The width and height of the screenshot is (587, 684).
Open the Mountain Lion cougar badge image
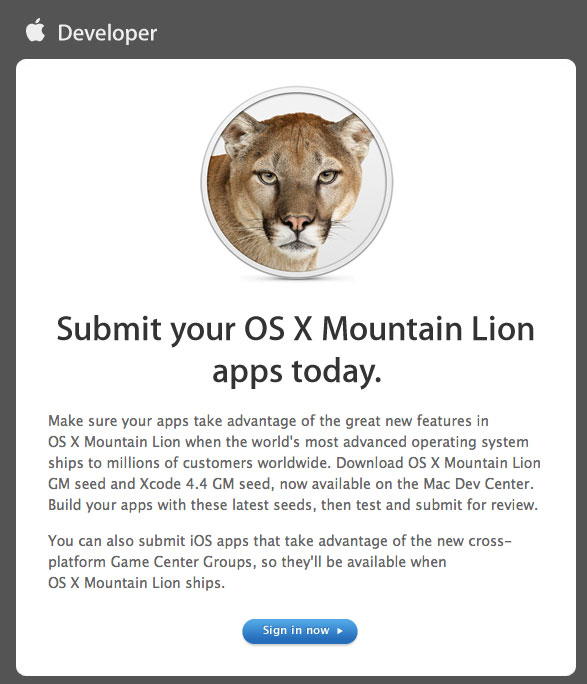point(297,182)
